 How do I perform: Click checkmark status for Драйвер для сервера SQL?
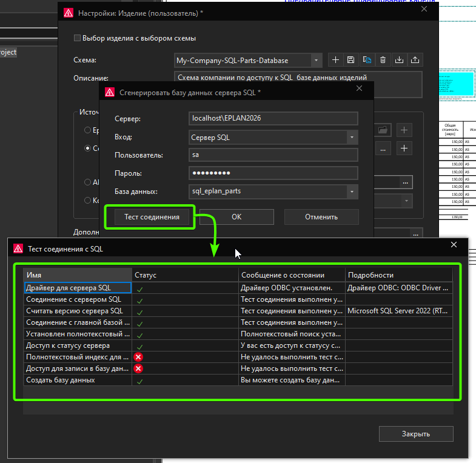(139, 289)
